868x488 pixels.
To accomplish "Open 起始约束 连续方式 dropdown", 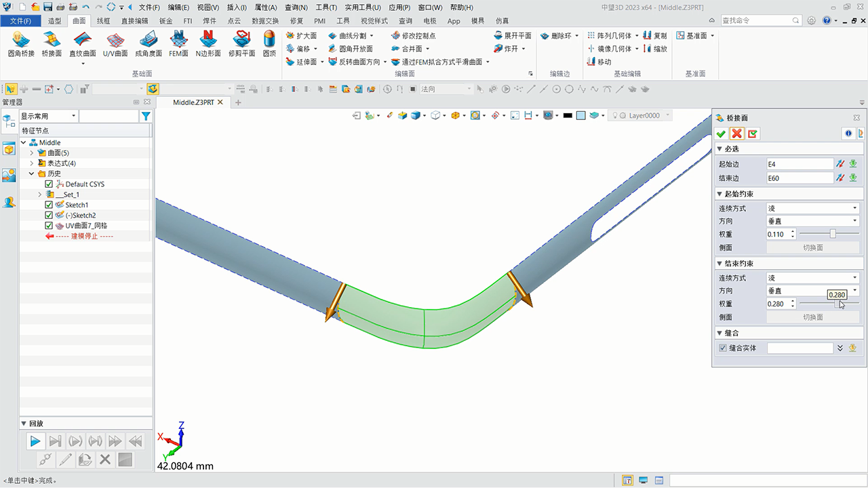I will click(x=812, y=208).
